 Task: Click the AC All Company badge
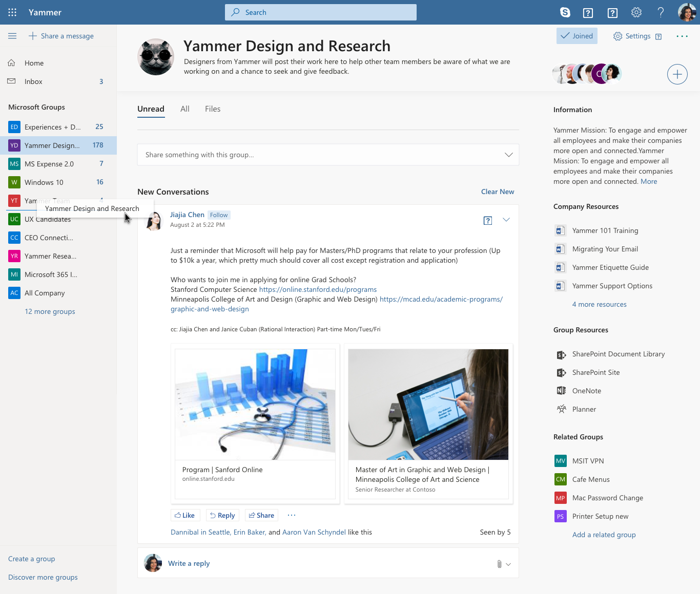coord(14,293)
